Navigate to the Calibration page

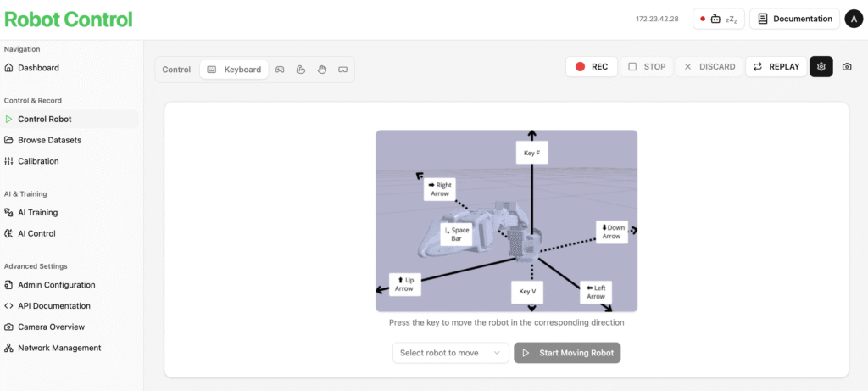(38, 161)
